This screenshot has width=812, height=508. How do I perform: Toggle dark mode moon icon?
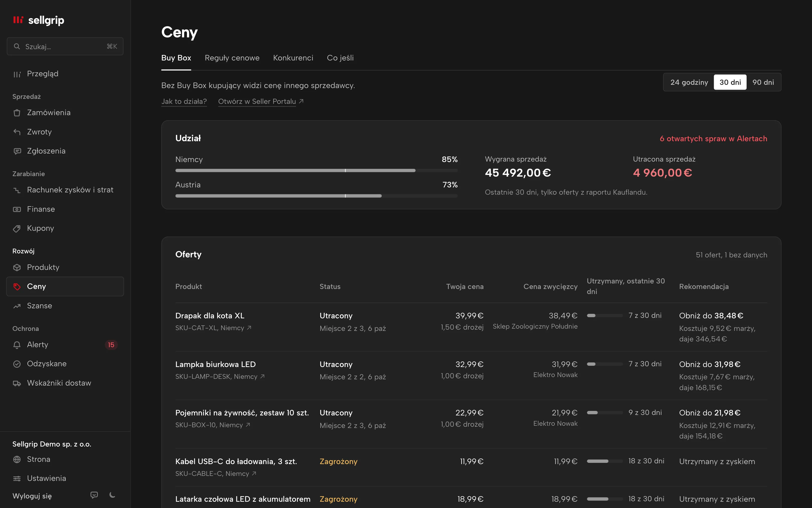tap(113, 495)
